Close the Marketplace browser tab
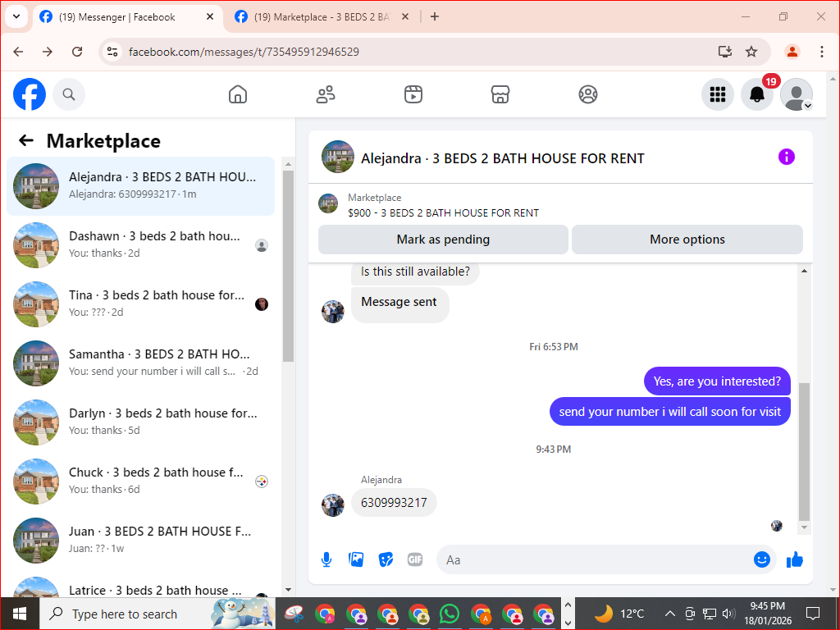This screenshot has width=840, height=630. coord(405,16)
